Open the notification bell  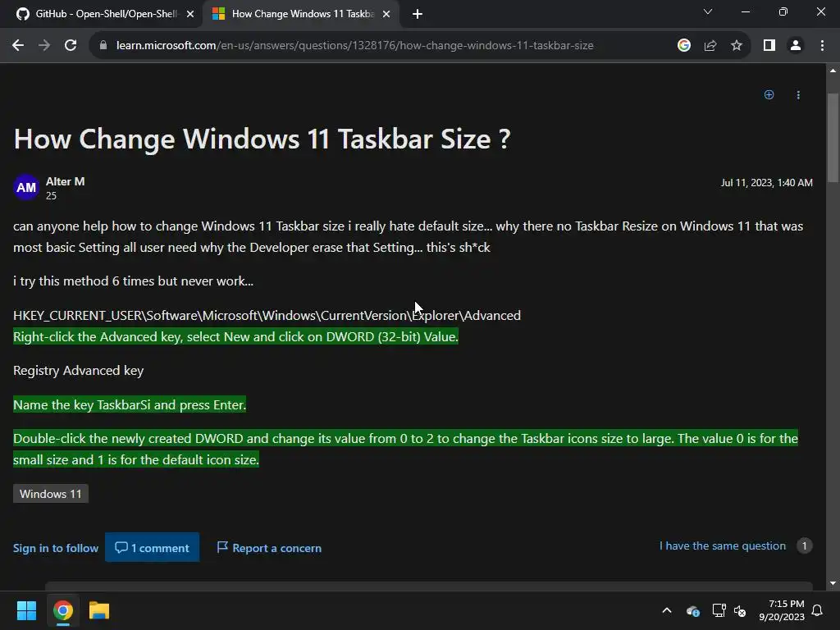coord(818,610)
